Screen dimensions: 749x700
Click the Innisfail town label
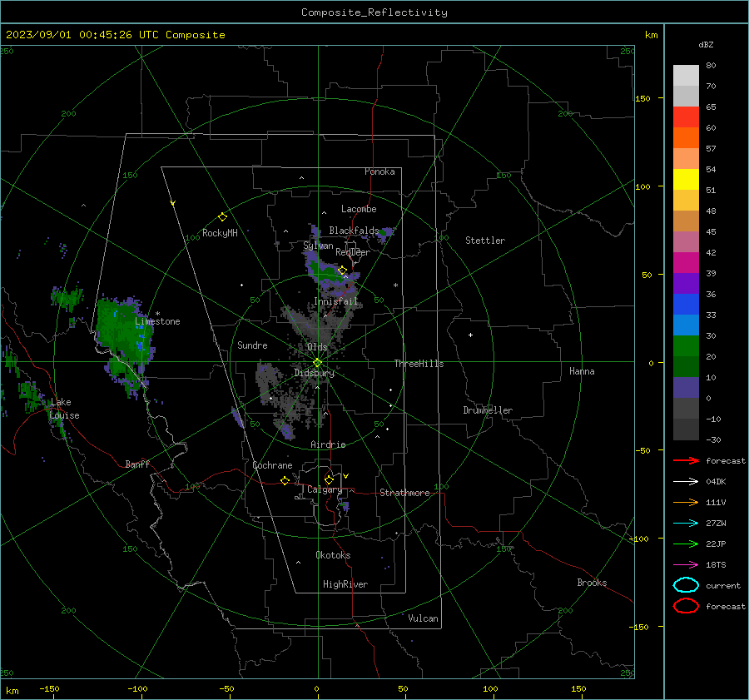pos(335,301)
